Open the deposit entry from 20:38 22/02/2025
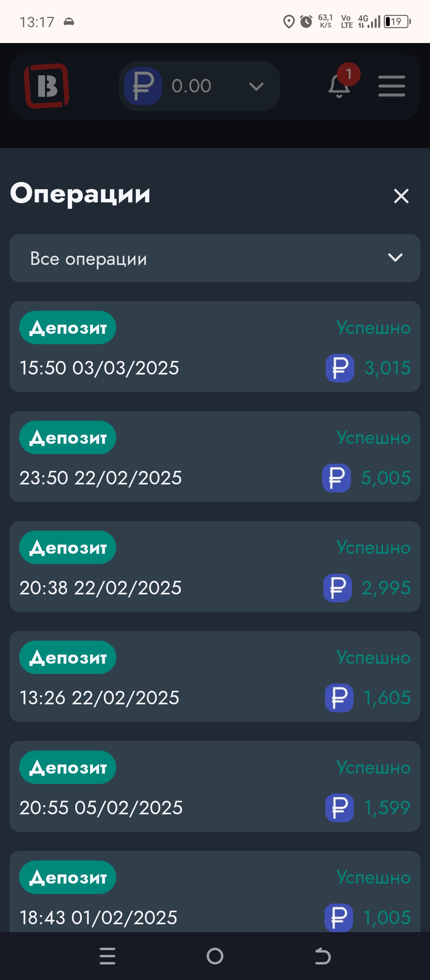The width and height of the screenshot is (430, 980). (215, 566)
